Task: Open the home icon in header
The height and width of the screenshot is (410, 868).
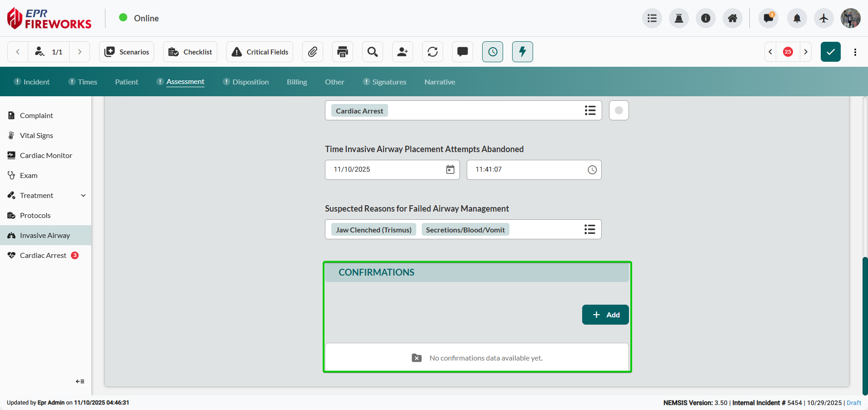Action: click(x=732, y=18)
